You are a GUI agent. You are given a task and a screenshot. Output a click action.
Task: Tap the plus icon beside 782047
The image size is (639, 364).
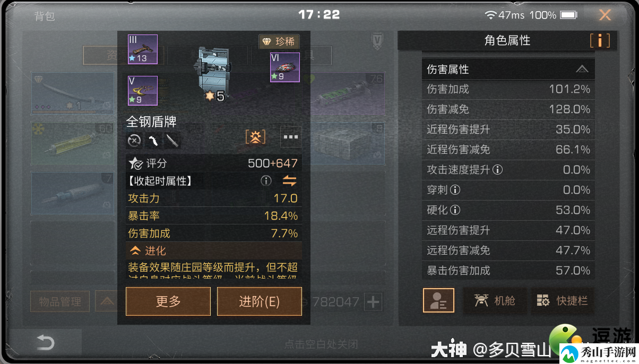pyautogui.click(x=374, y=302)
